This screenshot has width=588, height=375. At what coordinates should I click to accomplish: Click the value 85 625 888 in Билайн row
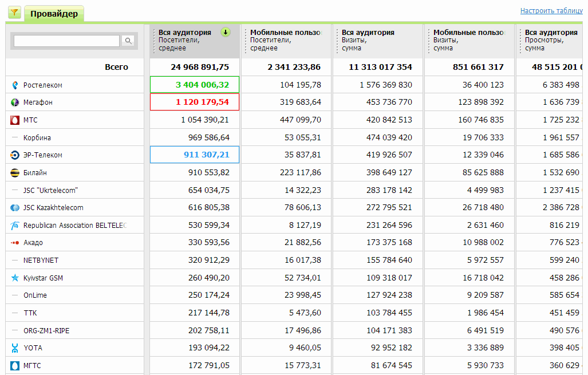coord(483,172)
